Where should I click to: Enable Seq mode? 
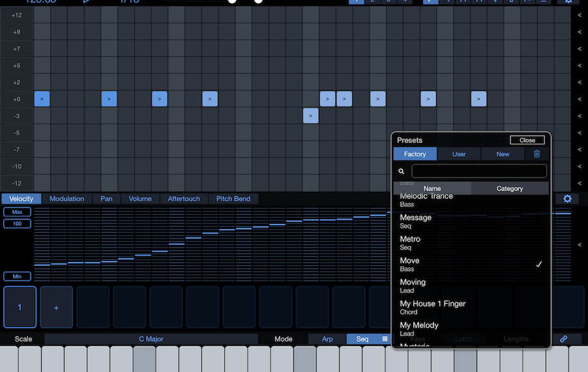pos(362,339)
